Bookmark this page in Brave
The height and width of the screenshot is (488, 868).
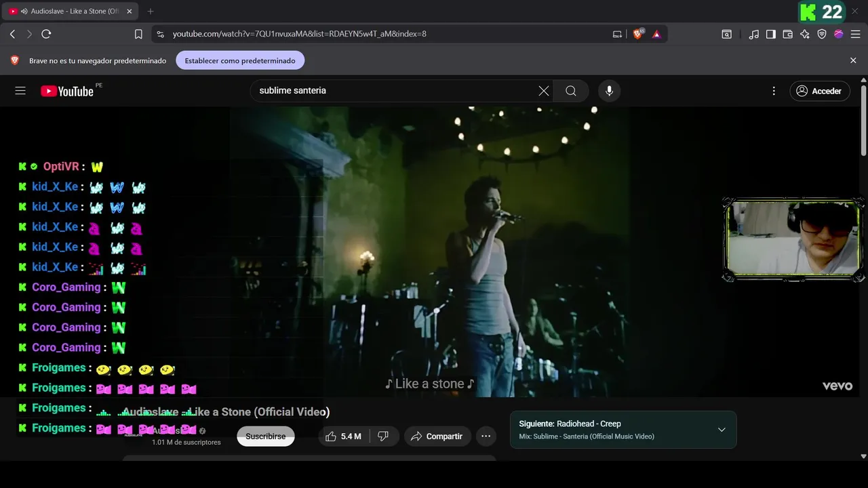(138, 34)
